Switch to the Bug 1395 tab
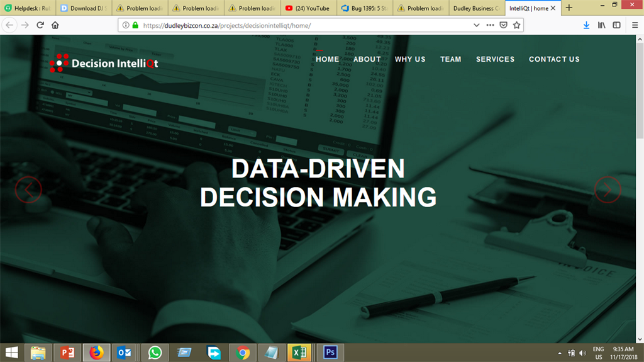Image resolution: width=644 pixels, height=362 pixels. click(365, 8)
